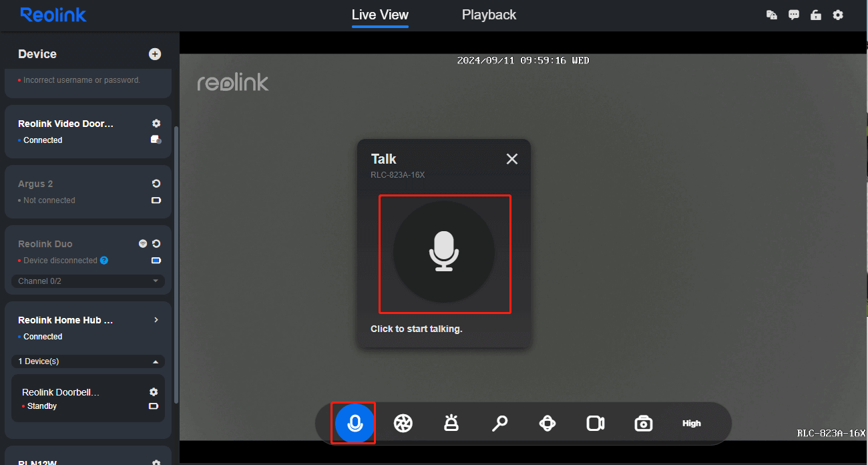
Task: Open settings gear for Reolink Video Doorbell
Action: click(x=156, y=124)
